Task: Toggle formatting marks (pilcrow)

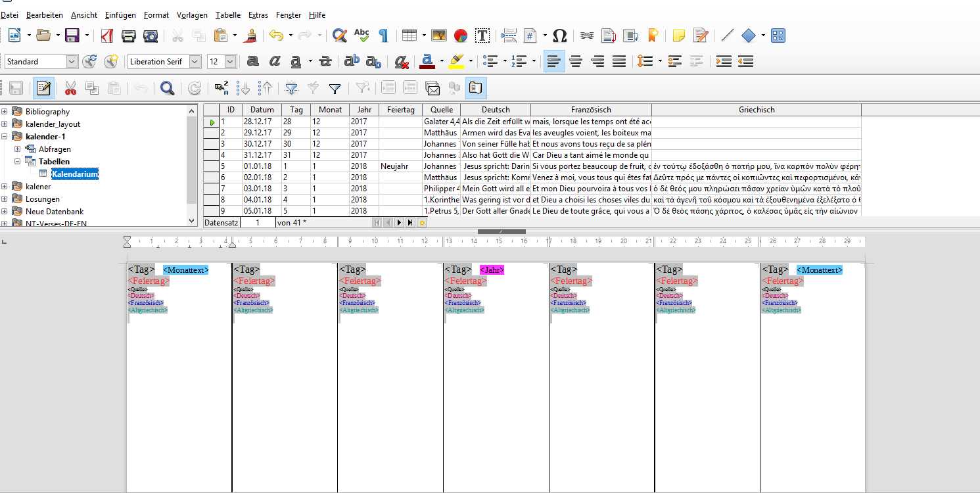Action: click(x=383, y=35)
